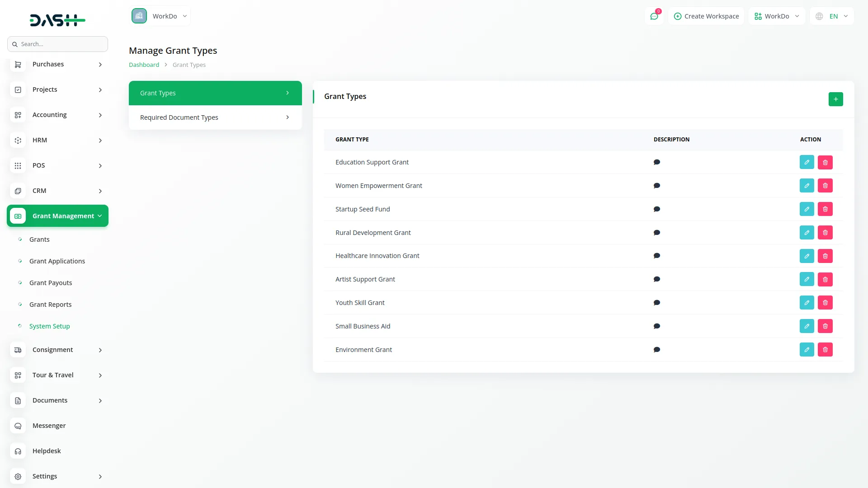Open System Setup under Grant Management
This screenshot has width=868, height=488.
coord(49,326)
